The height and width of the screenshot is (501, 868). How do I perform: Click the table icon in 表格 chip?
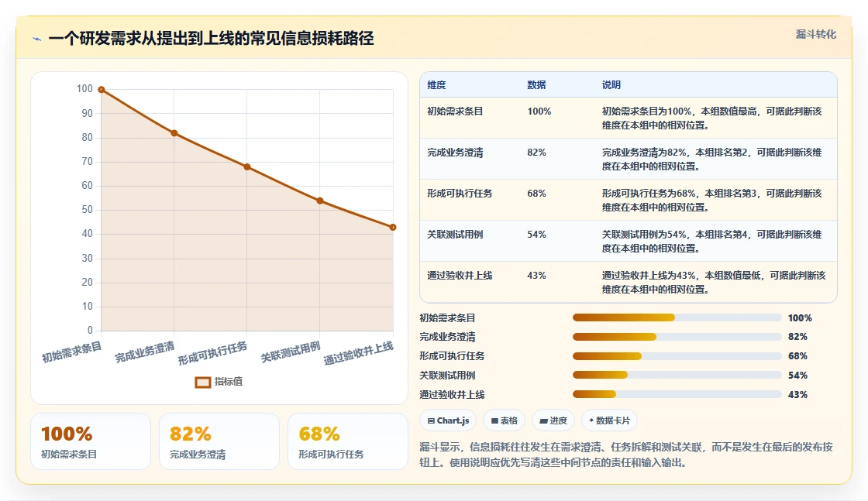pyautogui.click(x=494, y=420)
